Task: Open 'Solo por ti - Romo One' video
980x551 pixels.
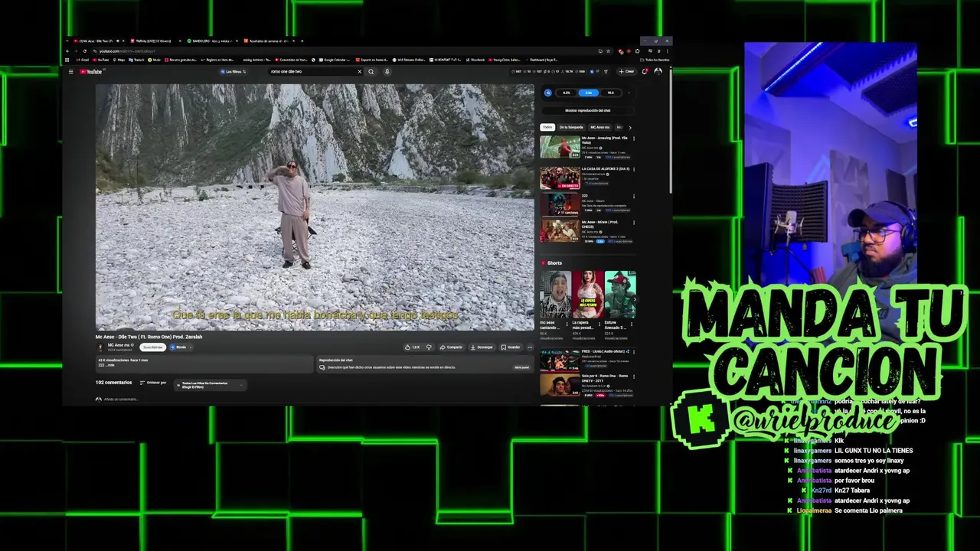Action: 560,384
